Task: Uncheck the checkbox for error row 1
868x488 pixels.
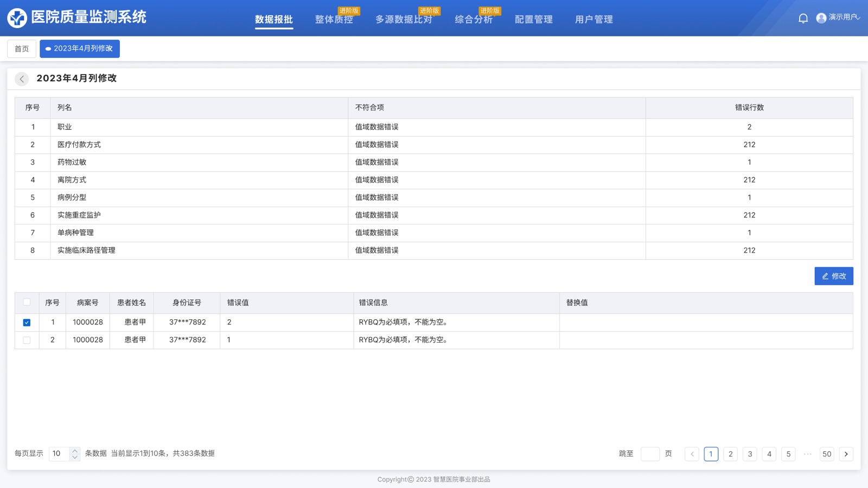Action: [27, 323]
